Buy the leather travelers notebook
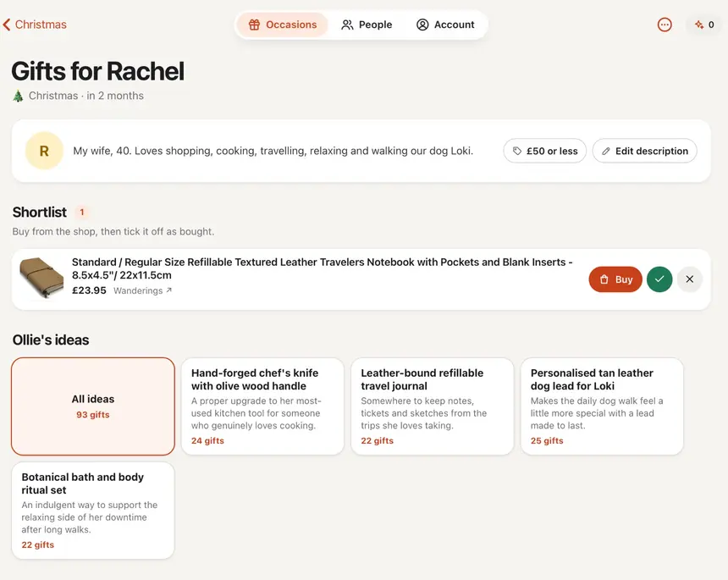The width and height of the screenshot is (728, 580). [x=615, y=279]
